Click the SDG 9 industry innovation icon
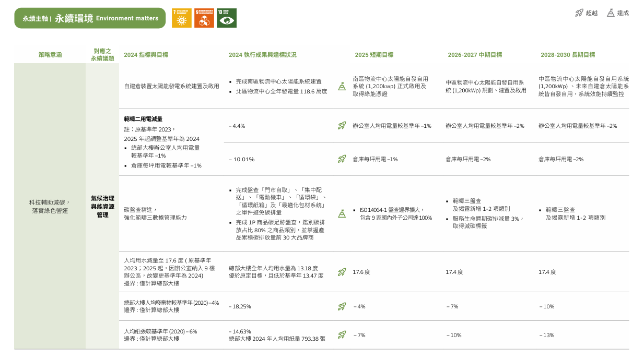The image size is (644, 359). click(204, 18)
